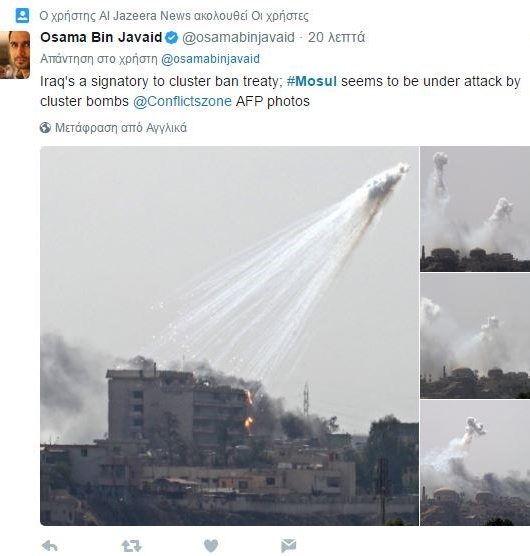Screen dimensions: 530x556
Task: Open the Osama Bin Javaid display name
Action: pos(101,37)
